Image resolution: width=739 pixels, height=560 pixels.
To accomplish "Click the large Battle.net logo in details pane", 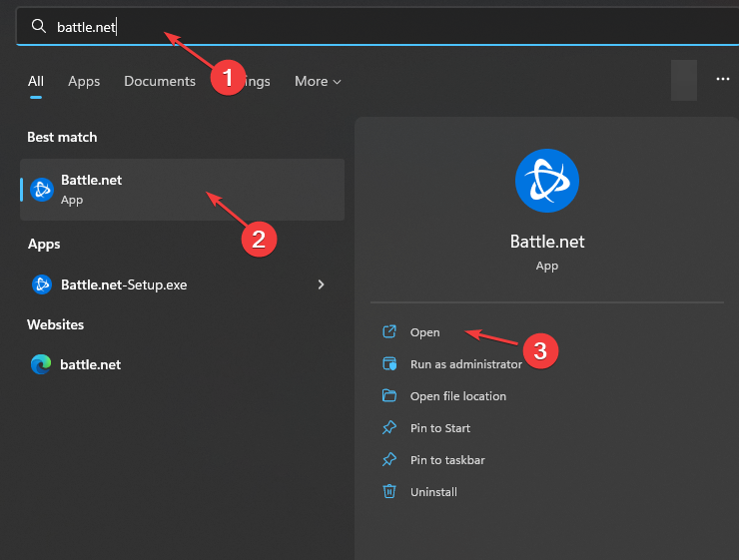I will [546, 181].
